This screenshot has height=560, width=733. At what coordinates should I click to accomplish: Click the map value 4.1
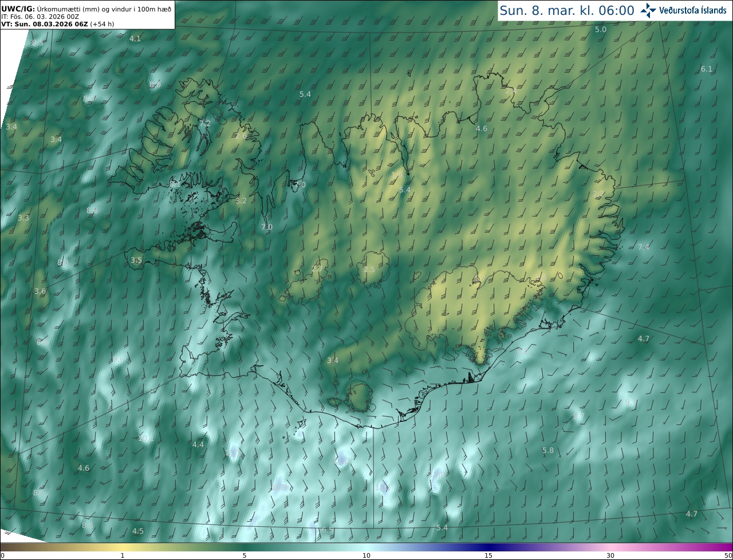click(x=135, y=38)
